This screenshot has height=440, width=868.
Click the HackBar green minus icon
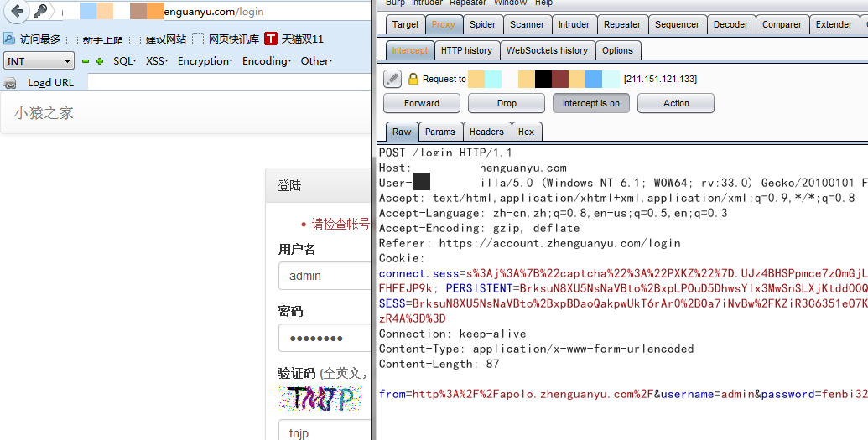[x=86, y=61]
